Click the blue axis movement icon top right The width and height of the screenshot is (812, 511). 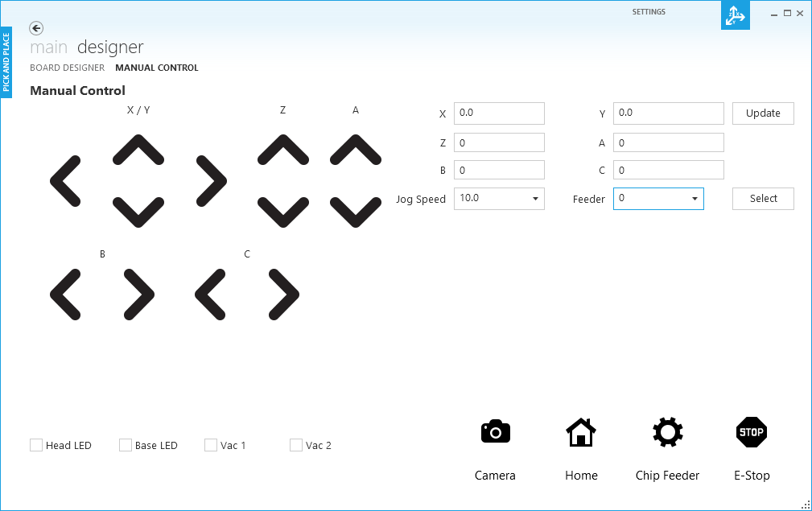pyautogui.click(x=735, y=14)
